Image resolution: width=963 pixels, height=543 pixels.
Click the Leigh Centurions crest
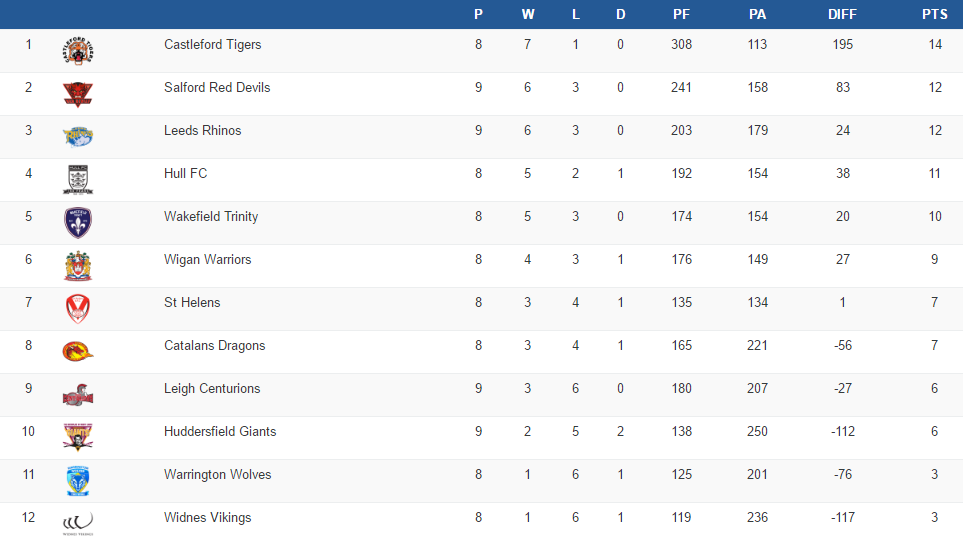click(78, 395)
